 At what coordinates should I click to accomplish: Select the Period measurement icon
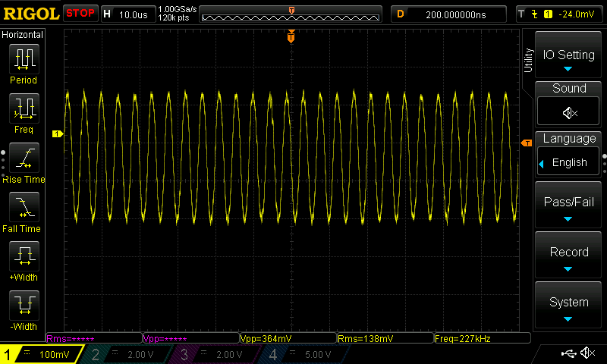[x=24, y=59]
